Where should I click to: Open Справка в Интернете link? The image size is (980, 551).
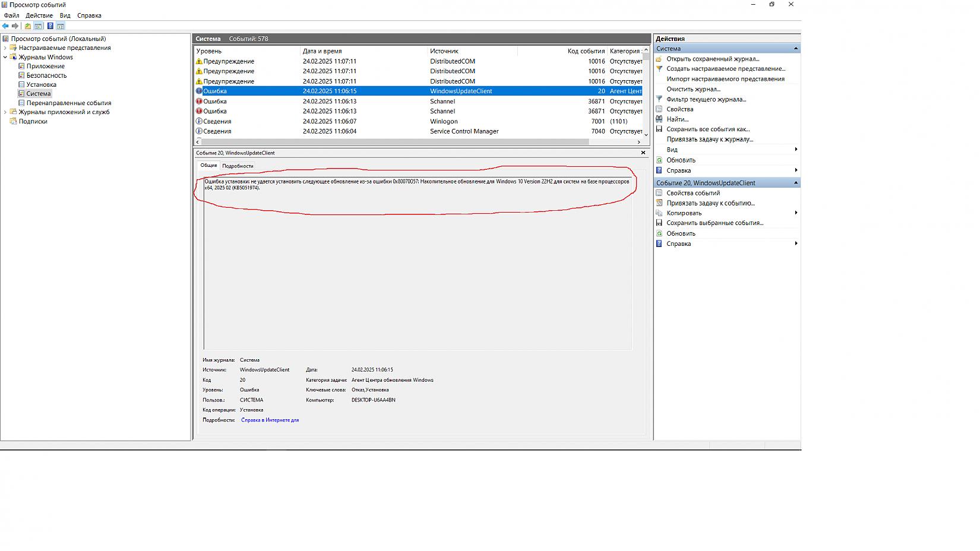[270, 420]
